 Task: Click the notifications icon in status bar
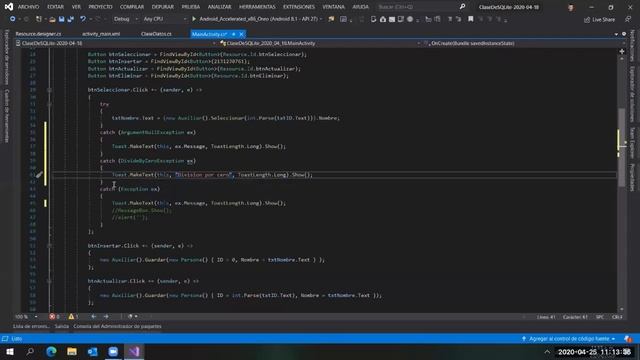tap(628, 339)
